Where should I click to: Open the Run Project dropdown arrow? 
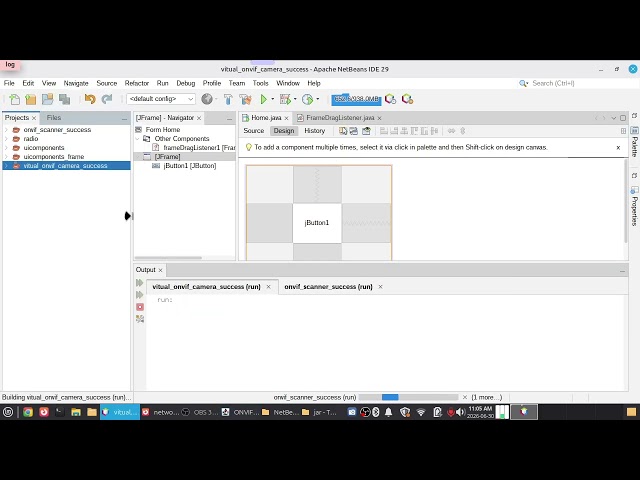tap(273, 99)
